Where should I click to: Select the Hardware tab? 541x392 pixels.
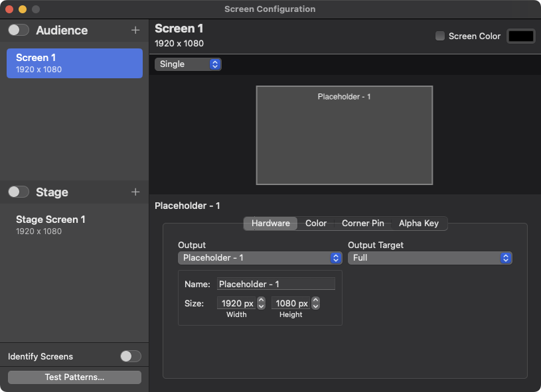(x=270, y=224)
